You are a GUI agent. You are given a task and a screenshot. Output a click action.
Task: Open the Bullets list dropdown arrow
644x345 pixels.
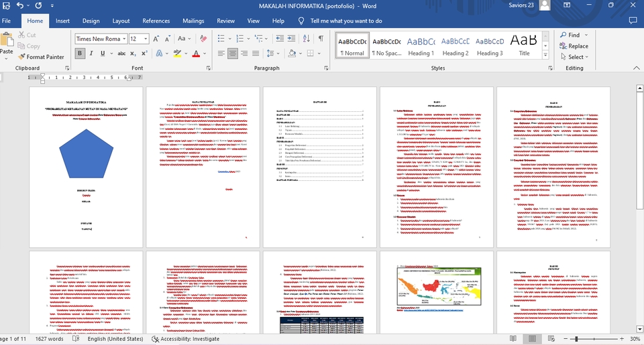point(229,39)
